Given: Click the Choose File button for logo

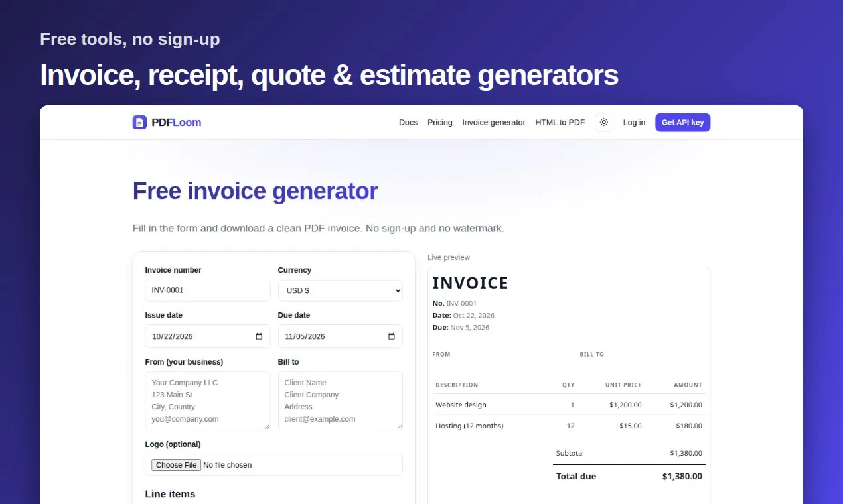Looking at the screenshot, I should point(177,465).
